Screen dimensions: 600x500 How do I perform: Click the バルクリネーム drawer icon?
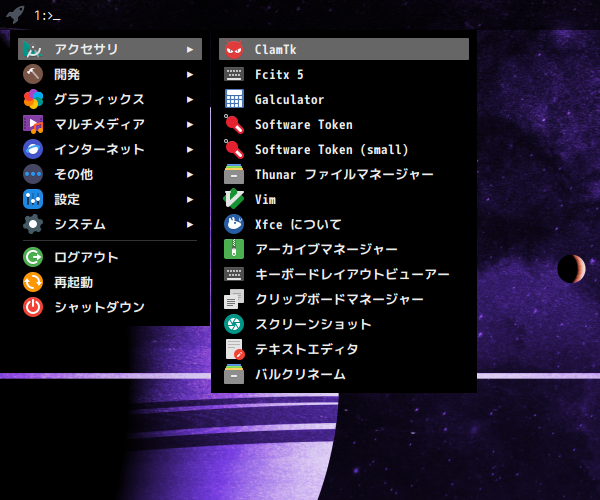234,374
